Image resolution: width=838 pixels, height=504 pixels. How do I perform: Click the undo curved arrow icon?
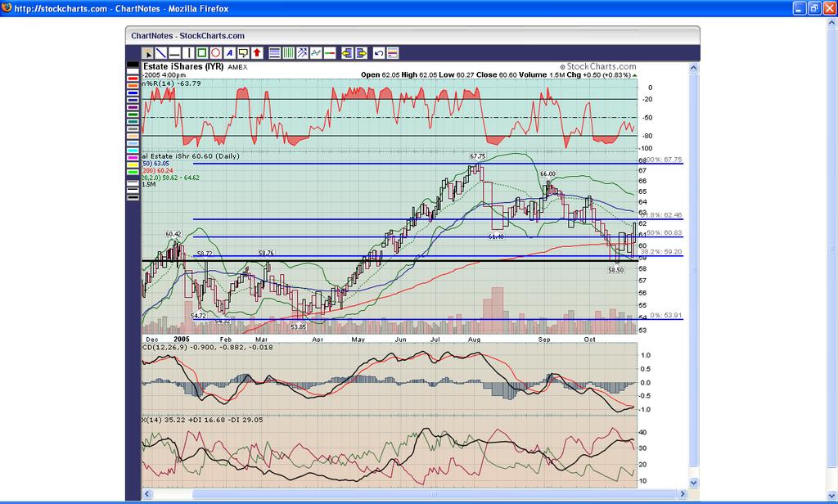[x=379, y=53]
